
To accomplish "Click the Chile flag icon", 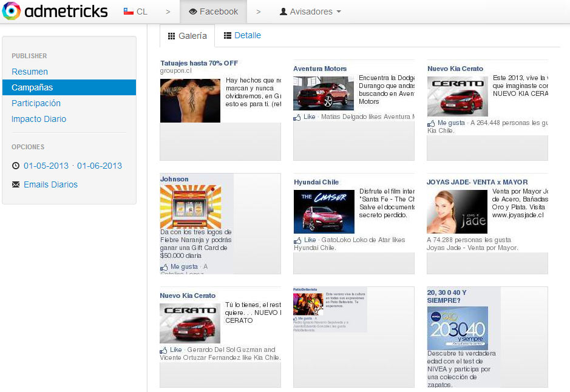I will tap(129, 12).
